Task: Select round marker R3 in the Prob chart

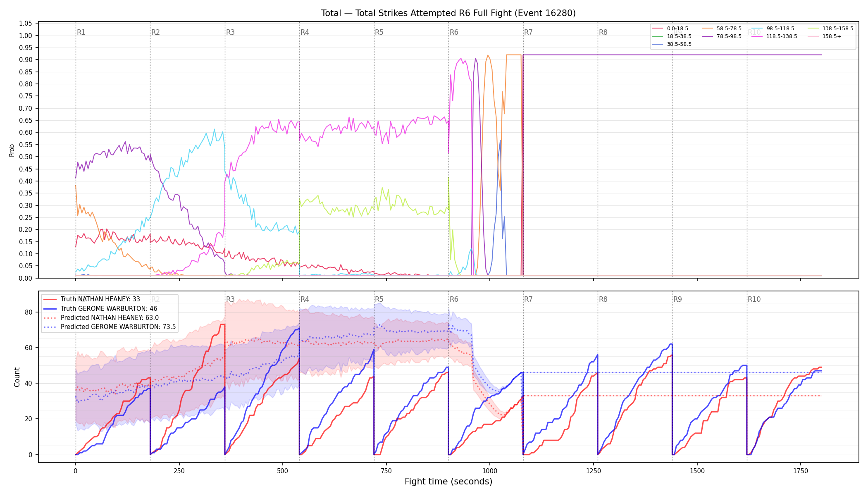Action: pyautogui.click(x=230, y=32)
